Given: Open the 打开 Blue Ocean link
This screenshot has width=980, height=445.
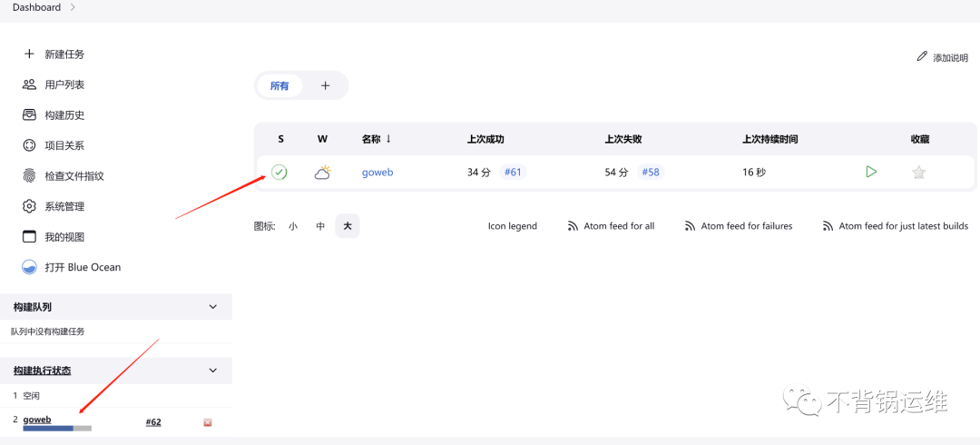Looking at the screenshot, I should [83, 267].
